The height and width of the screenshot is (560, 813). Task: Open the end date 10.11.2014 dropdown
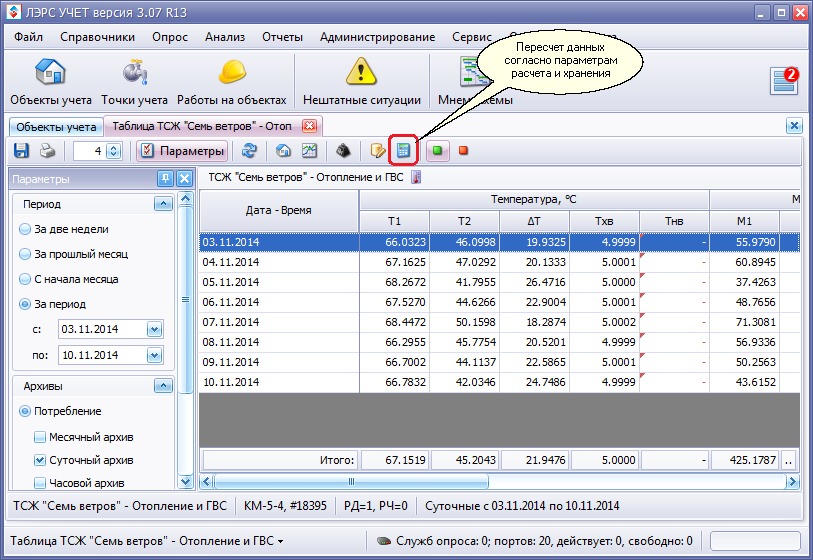pos(155,355)
